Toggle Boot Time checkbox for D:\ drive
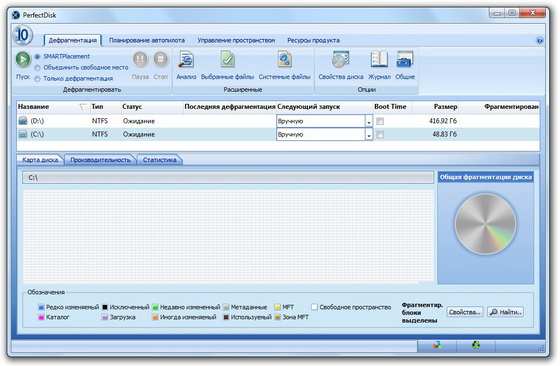This screenshot has height=366, width=560. 380,121
